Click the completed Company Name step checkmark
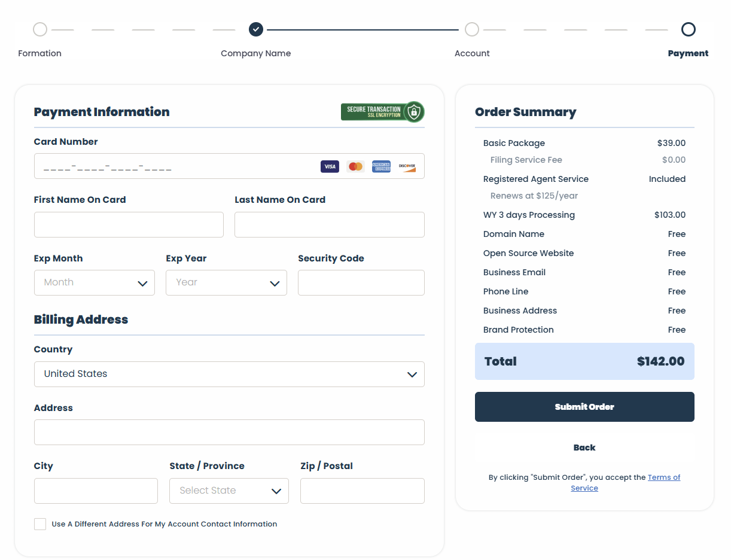 [256, 29]
